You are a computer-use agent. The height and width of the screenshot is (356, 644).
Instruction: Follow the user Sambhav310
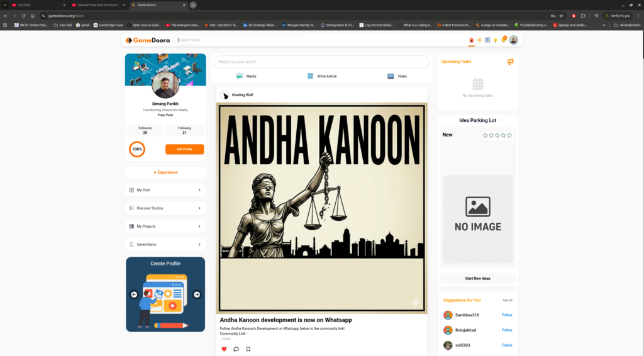[x=507, y=315]
